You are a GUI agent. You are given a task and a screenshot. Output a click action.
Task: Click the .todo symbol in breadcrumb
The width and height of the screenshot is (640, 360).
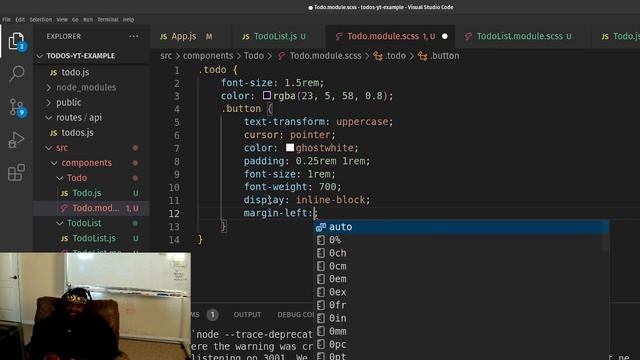(x=390, y=56)
